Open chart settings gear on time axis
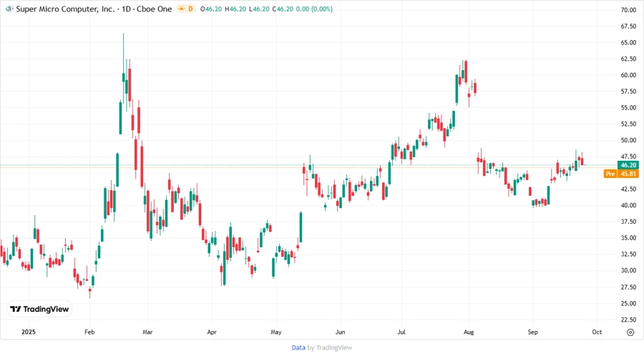 (630, 332)
